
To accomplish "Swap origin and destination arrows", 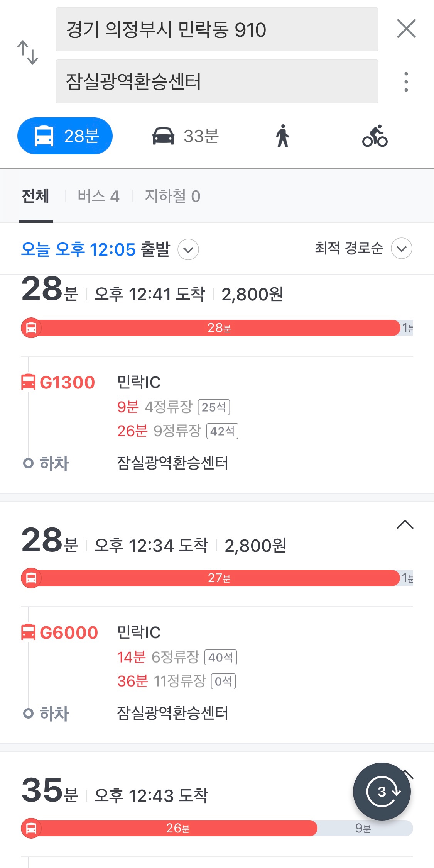I will click(x=28, y=53).
